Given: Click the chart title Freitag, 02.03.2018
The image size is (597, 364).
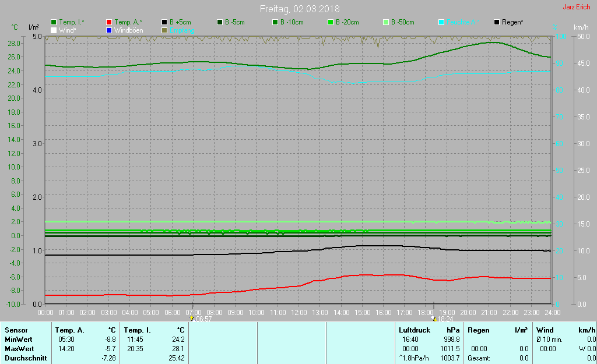Looking at the screenshot, I should pos(300,9).
